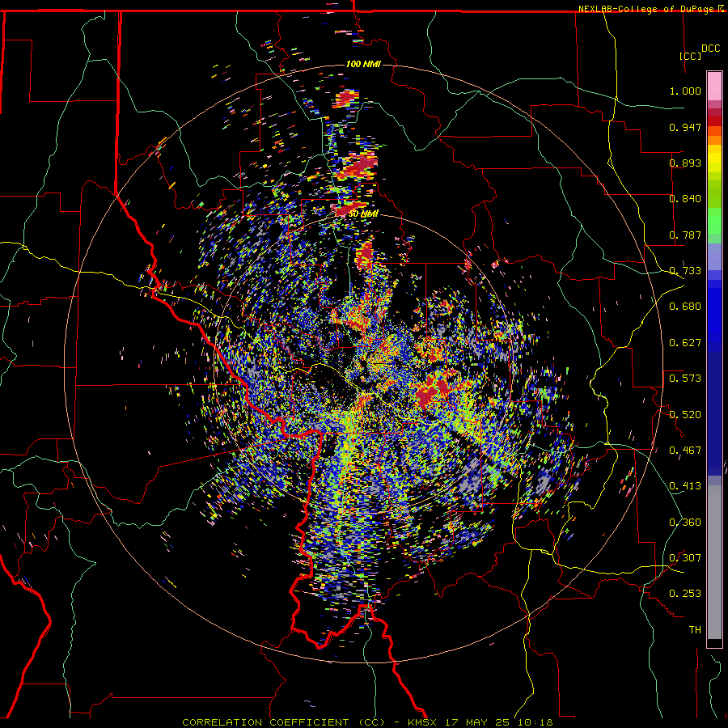Select the 0.947 scale value
728x728 pixels.
[x=685, y=127]
